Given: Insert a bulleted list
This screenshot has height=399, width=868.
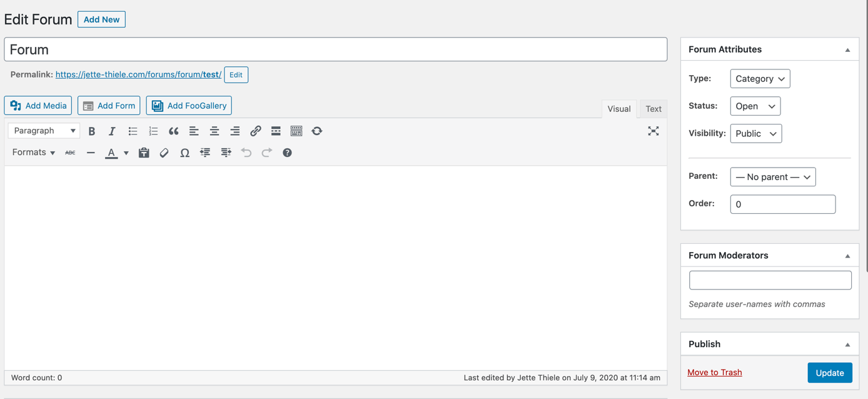Looking at the screenshot, I should (x=133, y=131).
